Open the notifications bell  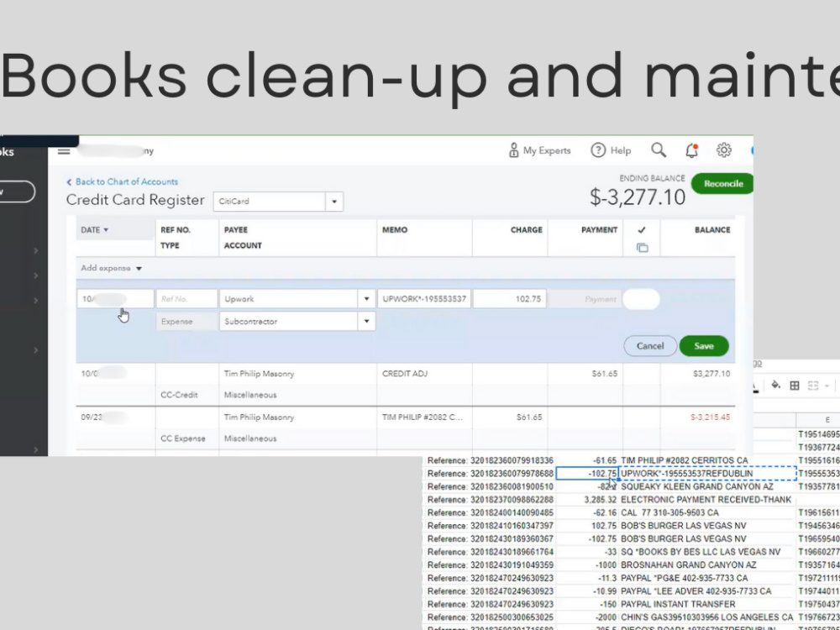pos(691,150)
